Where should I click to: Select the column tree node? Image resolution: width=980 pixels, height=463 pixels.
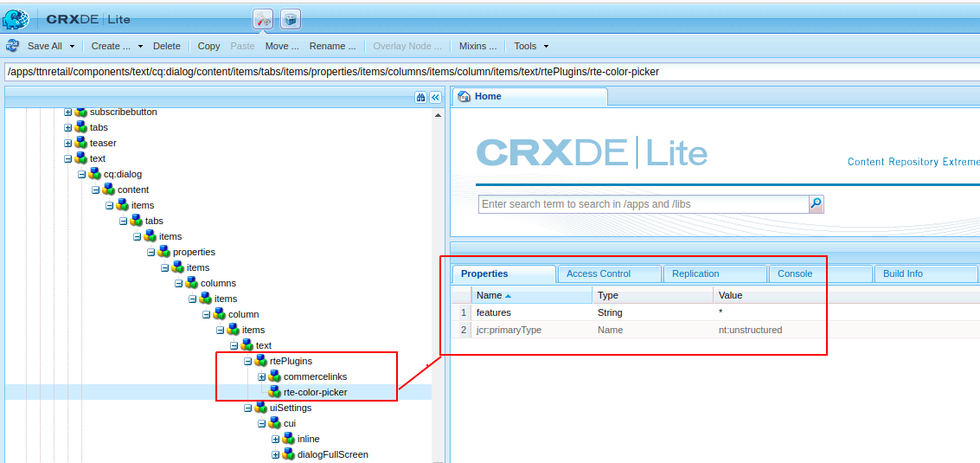[x=244, y=314]
